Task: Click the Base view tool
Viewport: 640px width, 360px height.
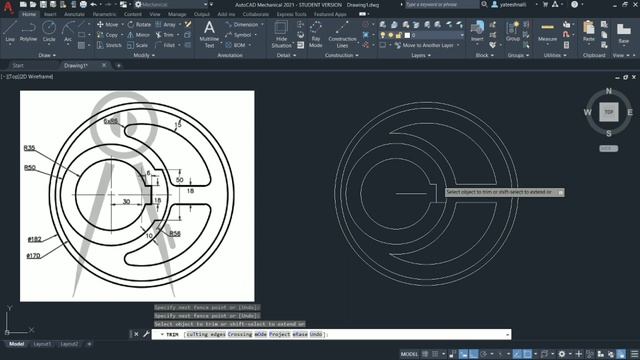Action: (x=624, y=33)
